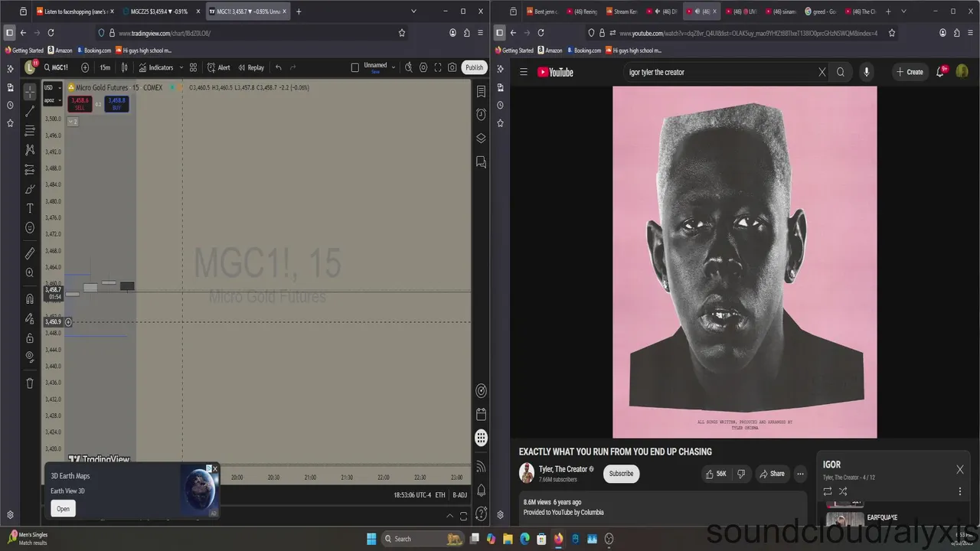This screenshot has width=980, height=551.
Task: Share the YouTube video
Action: pos(772,474)
